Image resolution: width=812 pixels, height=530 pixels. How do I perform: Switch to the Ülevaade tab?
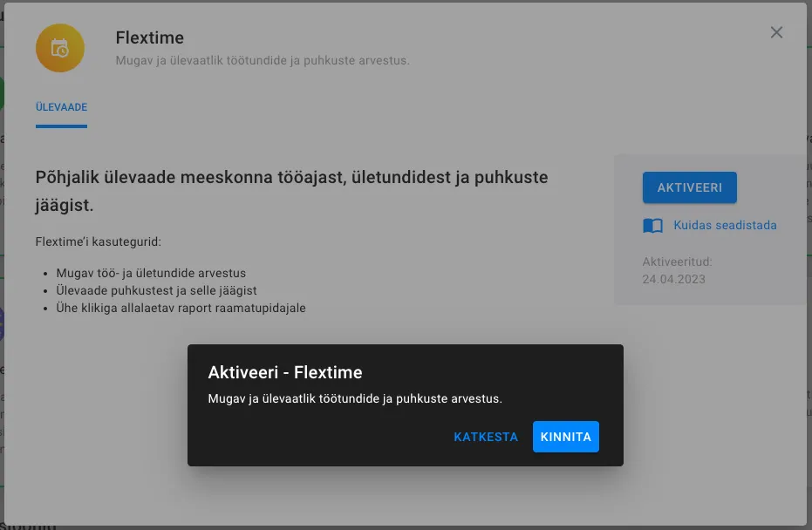(x=61, y=107)
